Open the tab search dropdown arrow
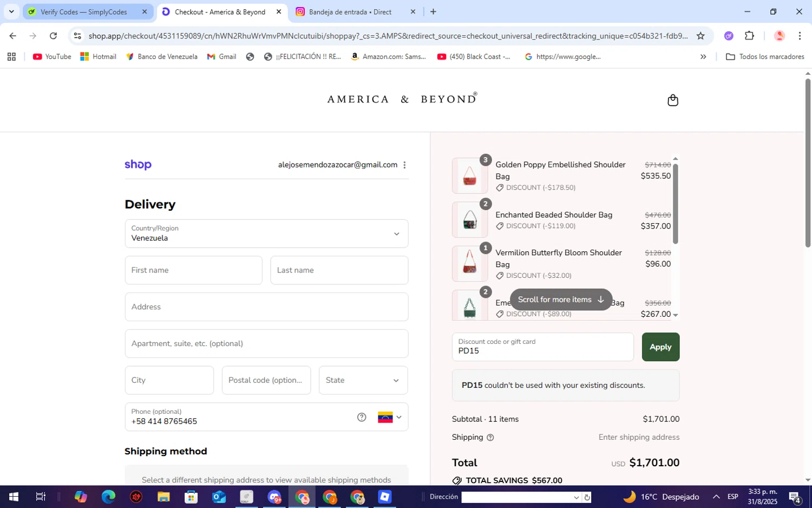This screenshot has width=812, height=508. coord(11,11)
